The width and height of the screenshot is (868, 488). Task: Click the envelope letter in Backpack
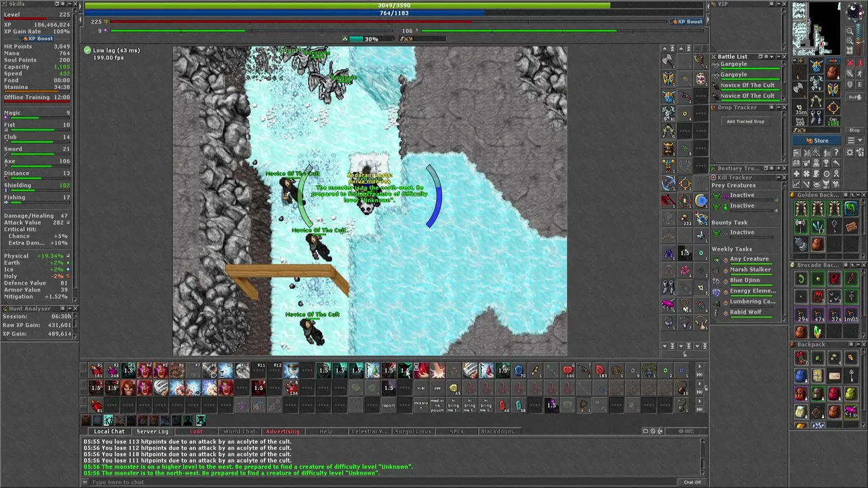click(835, 375)
